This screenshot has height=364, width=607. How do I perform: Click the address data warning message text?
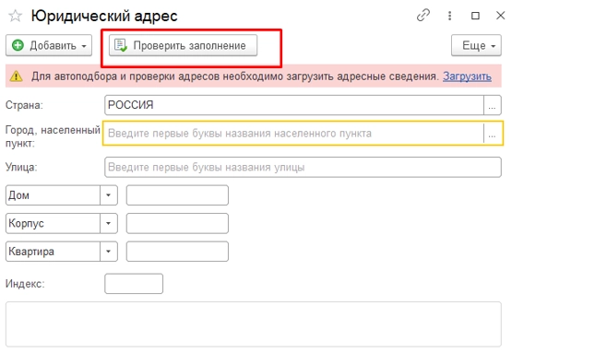click(x=234, y=76)
